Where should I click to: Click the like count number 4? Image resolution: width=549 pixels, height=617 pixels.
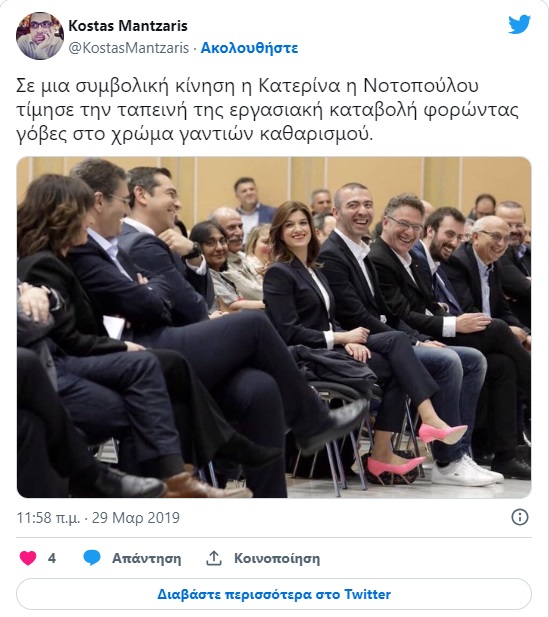pos(52,558)
